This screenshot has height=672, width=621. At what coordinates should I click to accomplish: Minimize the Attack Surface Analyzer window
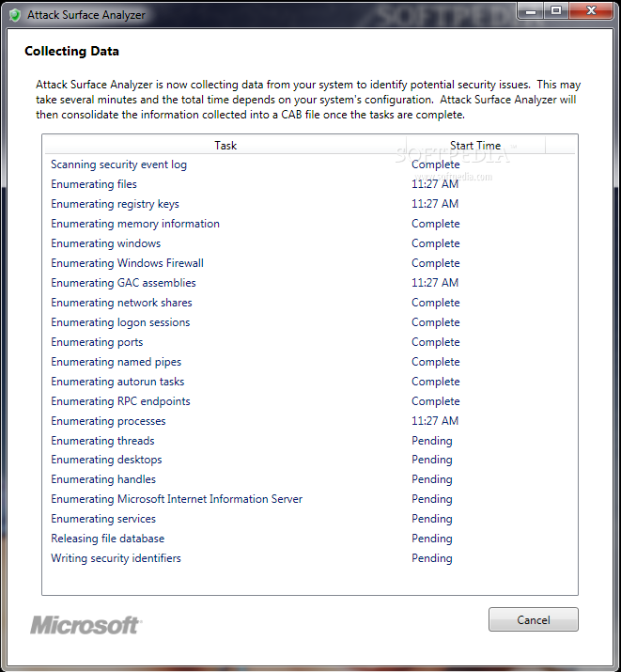[x=531, y=11]
